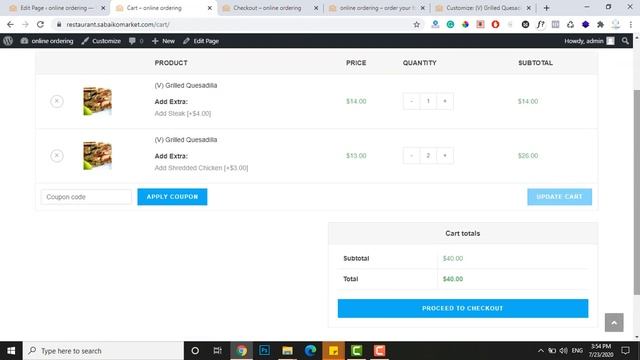Click the page vertical scrollbar

tap(636, 192)
